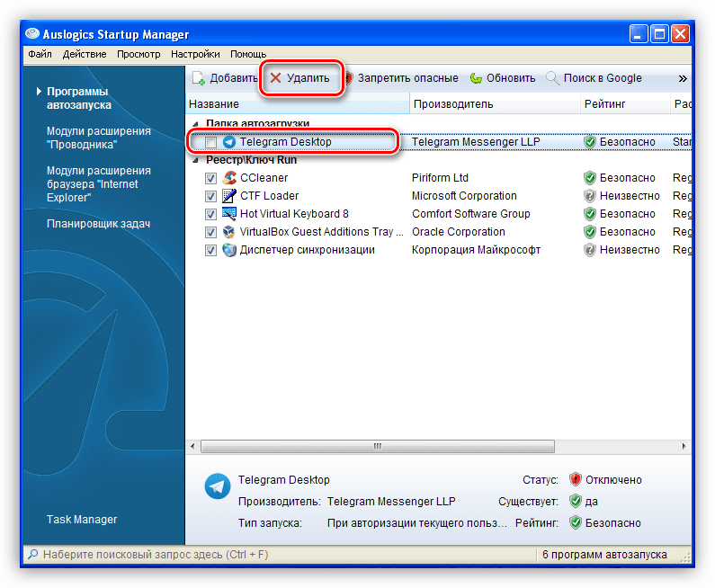Open Модули расширения "Проводника" in the sidebar
Viewport: 715px width, 588px height.
click(x=99, y=138)
